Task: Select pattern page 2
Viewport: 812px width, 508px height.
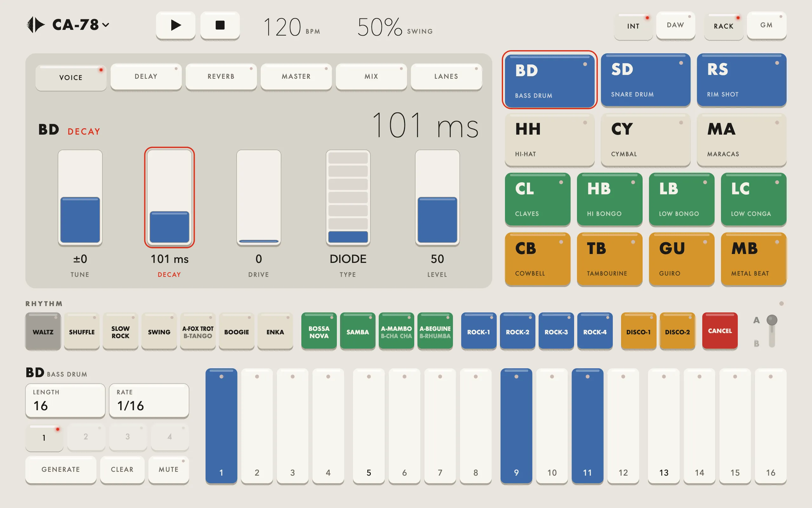Action: click(86, 437)
